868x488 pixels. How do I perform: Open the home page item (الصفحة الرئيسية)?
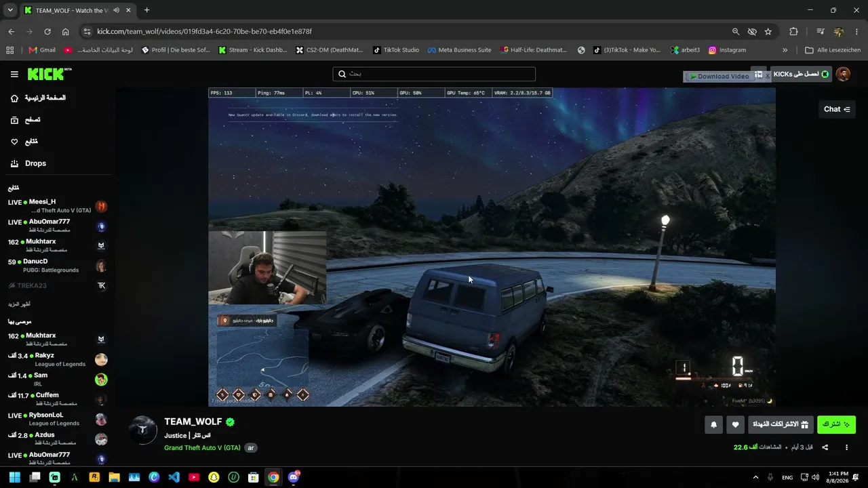38,98
